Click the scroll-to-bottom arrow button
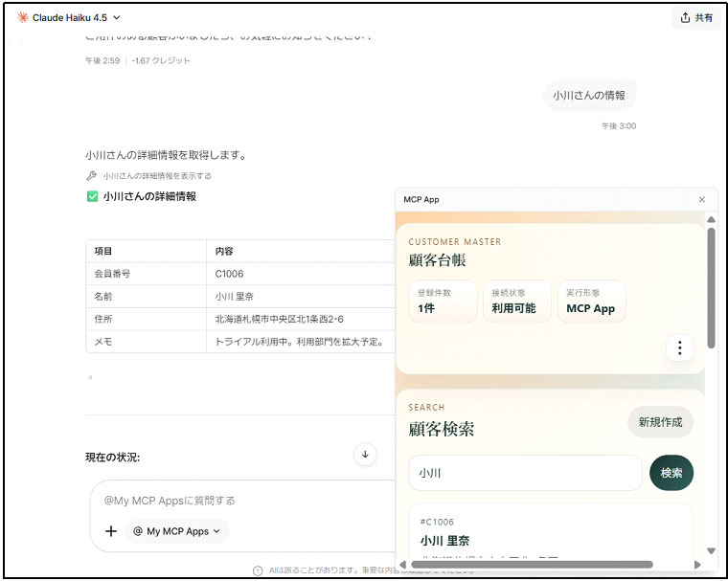The image size is (728, 581). 365,455
